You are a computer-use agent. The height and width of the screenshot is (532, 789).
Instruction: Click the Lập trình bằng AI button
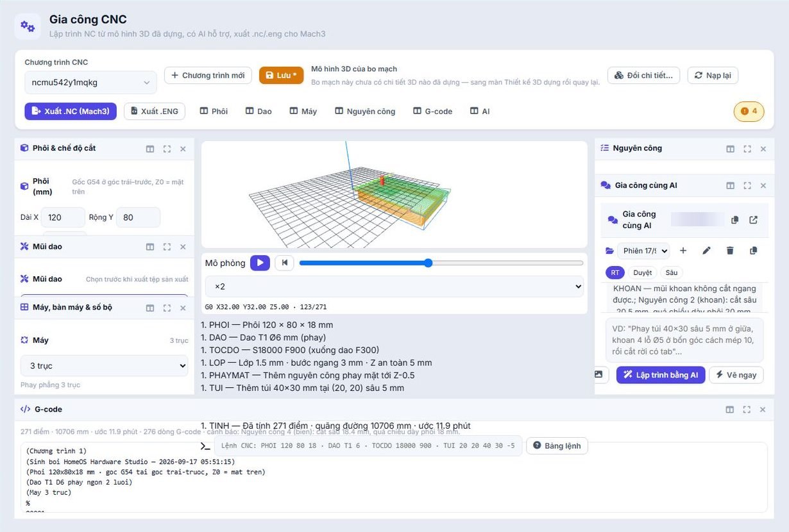tap(661, 375)
